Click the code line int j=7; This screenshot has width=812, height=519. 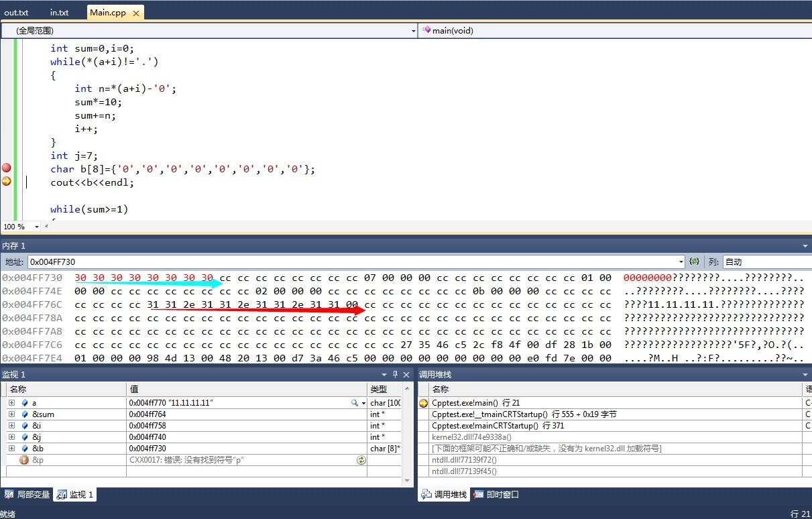click(74, 156)
